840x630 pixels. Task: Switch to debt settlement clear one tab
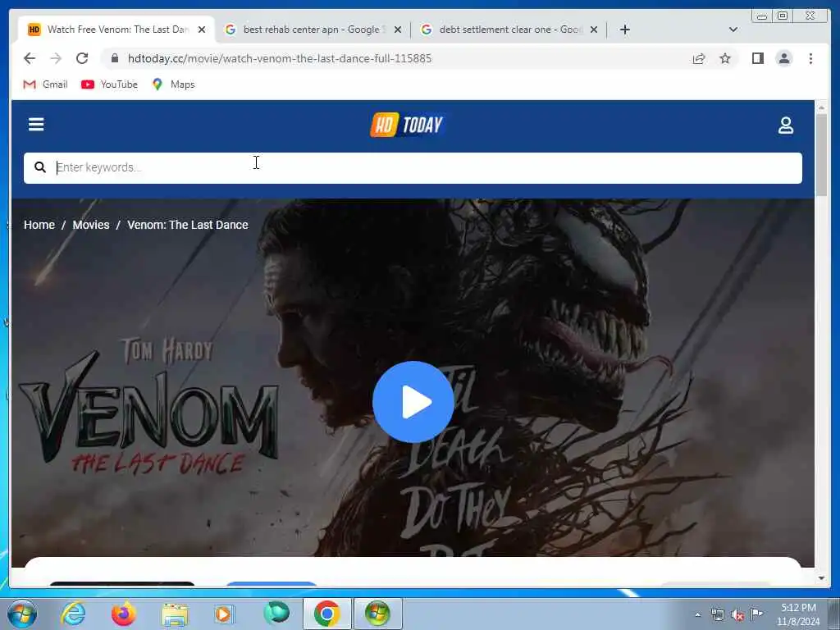(509, 30)
